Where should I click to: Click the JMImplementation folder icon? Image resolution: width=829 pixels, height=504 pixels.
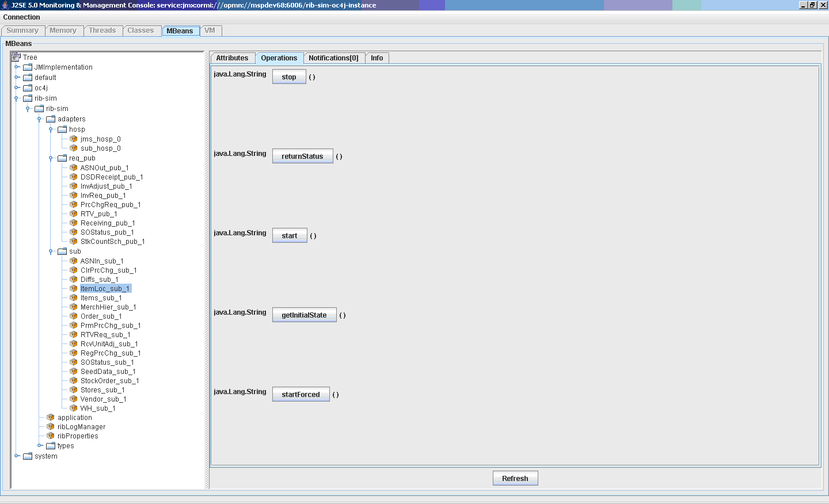(28, 67)
